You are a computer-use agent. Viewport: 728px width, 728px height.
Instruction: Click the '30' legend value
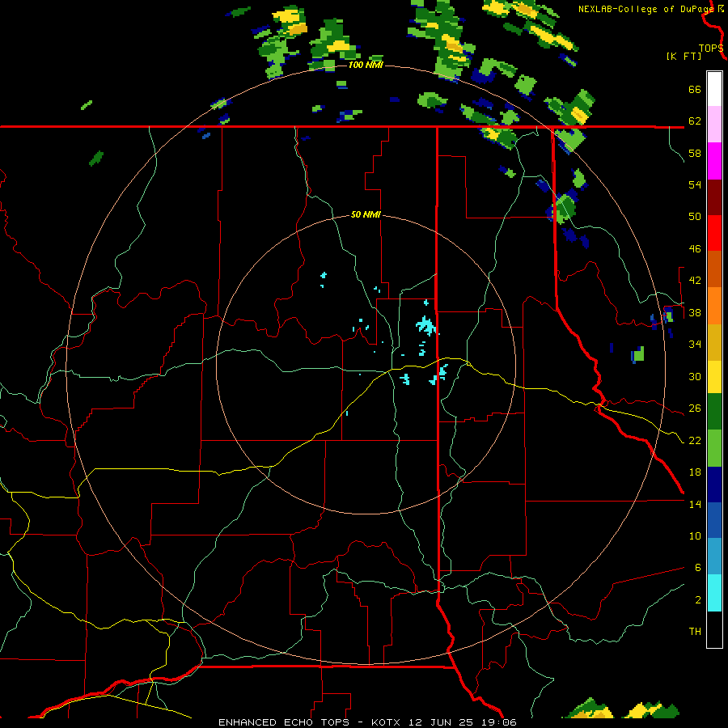click(695, 376)
